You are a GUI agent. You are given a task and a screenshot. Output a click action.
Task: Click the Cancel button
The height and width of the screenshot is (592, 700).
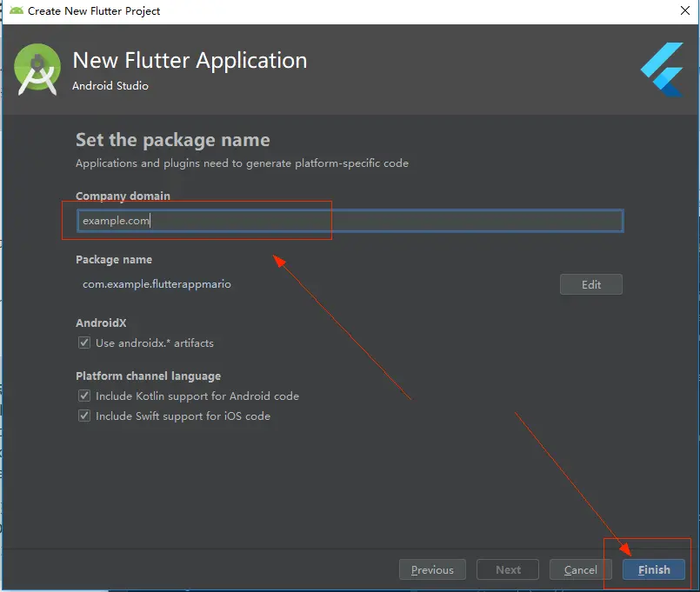(x=580, y=569)
